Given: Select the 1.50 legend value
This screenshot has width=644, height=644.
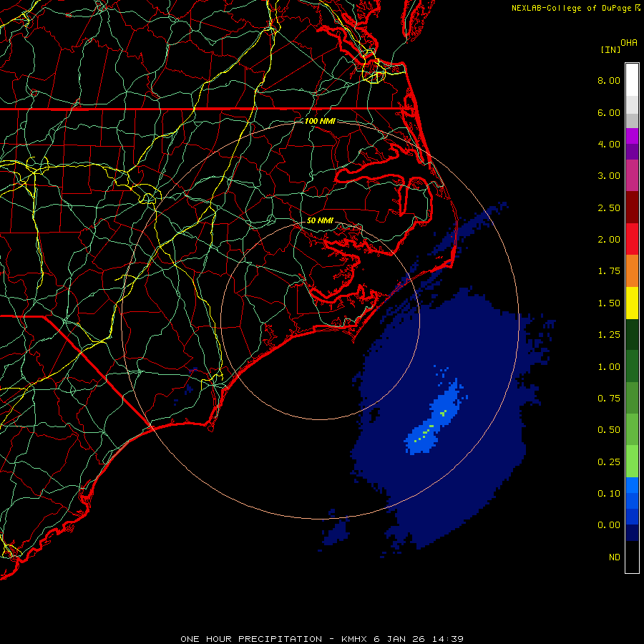Looking at the screenshot, I should [609, 303].
